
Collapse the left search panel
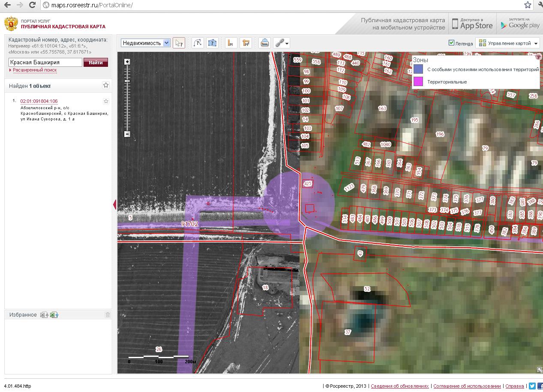coord(114,205)
